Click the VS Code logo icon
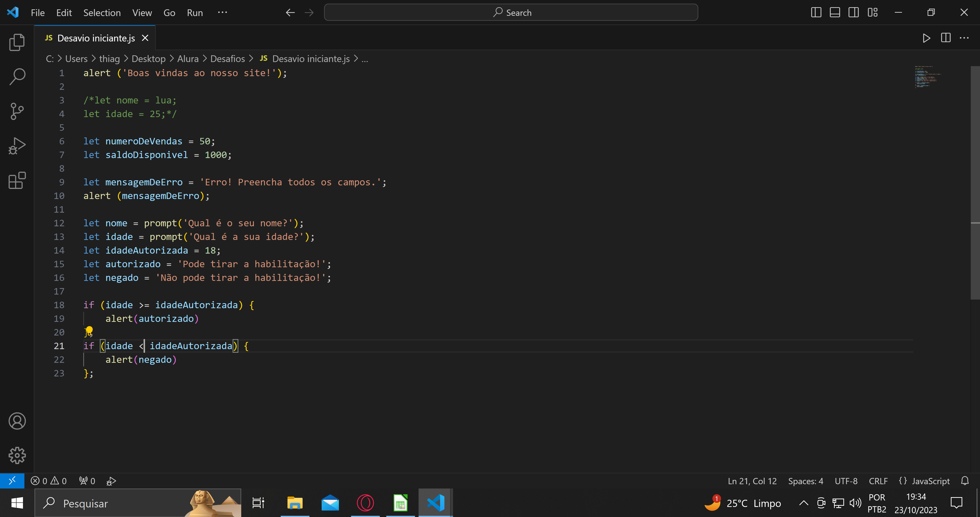The image size is (980, 517). tap(13, 12)
